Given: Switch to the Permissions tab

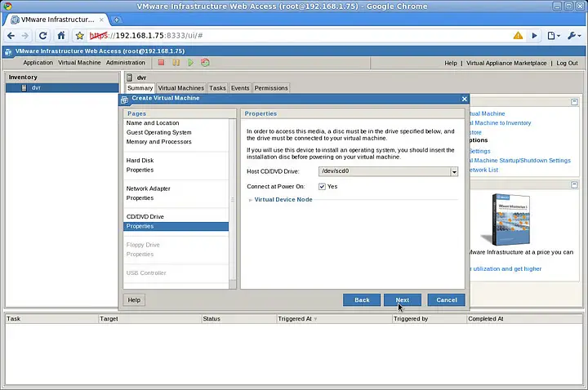Looking at the screenshot, I should pos(271,88).
